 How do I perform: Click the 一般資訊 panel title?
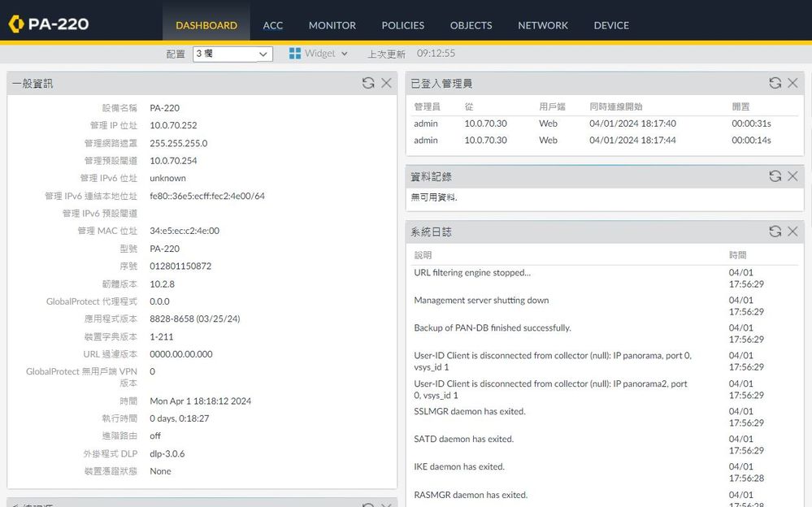click(x=33, y=84)
